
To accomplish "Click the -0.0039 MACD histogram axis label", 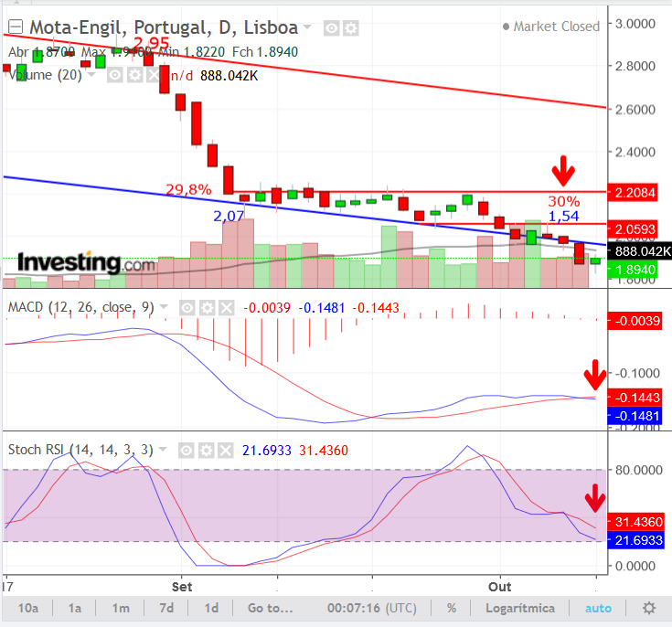I will 635,321.
